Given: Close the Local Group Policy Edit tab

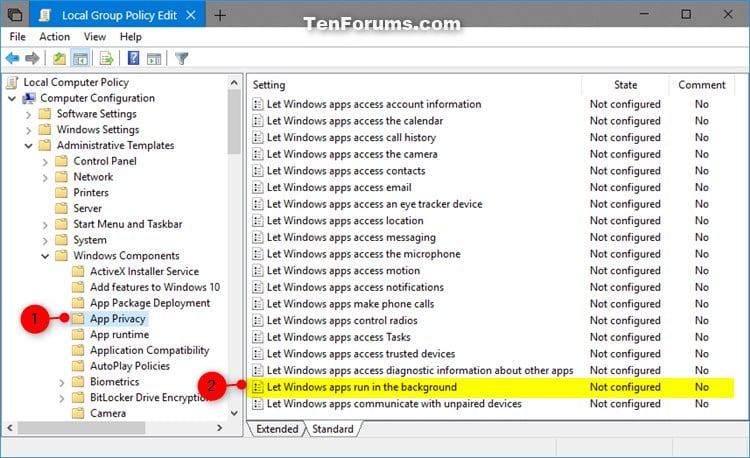Looking at the screenshot, I should [191, 15].
